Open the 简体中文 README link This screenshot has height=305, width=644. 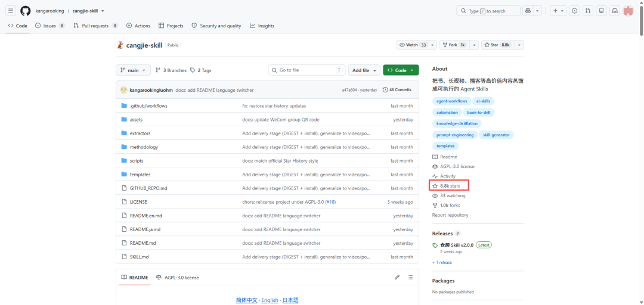click(246, 300)
